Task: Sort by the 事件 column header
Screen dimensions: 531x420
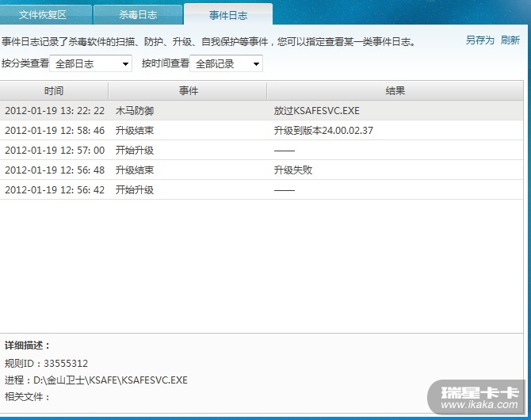Action: 188,91
